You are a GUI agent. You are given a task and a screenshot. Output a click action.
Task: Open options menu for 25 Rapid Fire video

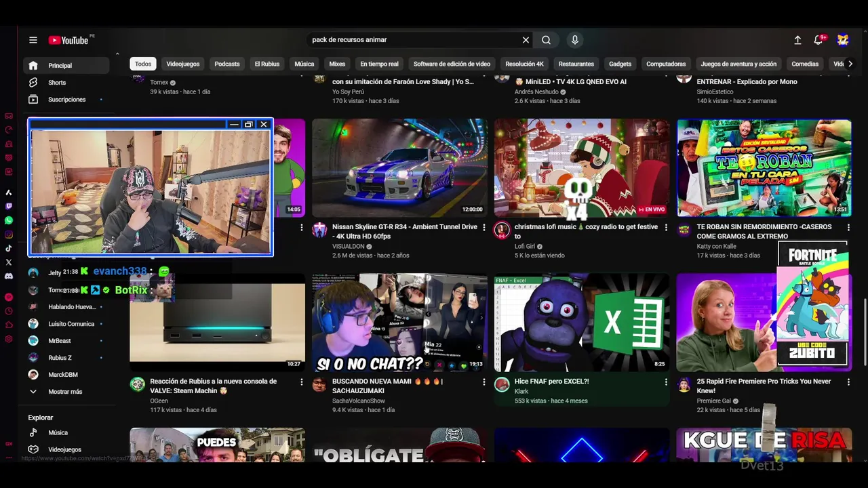848,382
